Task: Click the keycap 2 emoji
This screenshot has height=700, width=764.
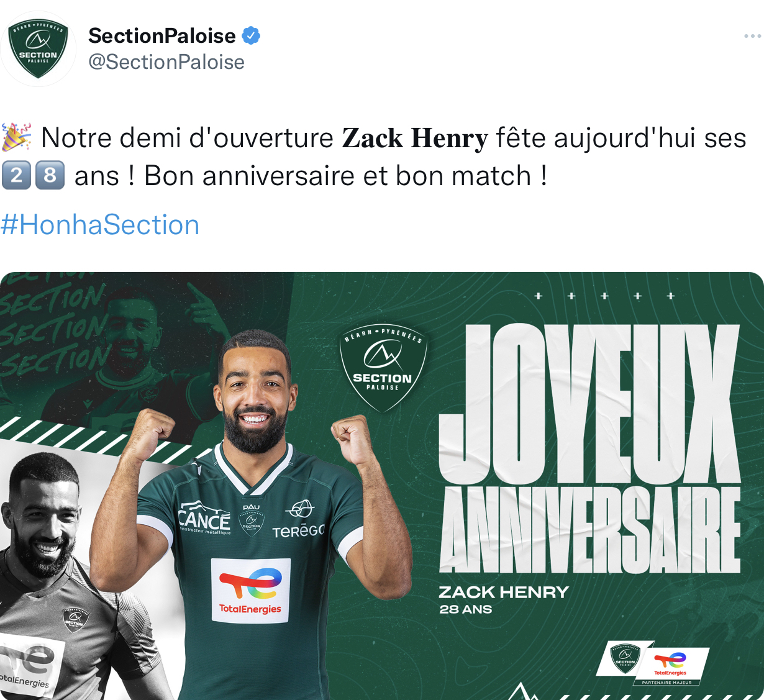Action: point(16,176)
